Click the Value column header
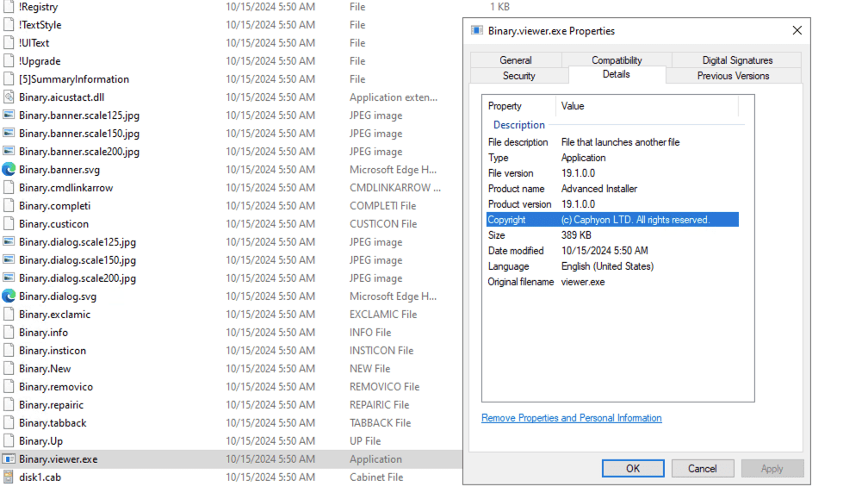The image size is (868, 487). pyautogui.click(x=648, y=106)
